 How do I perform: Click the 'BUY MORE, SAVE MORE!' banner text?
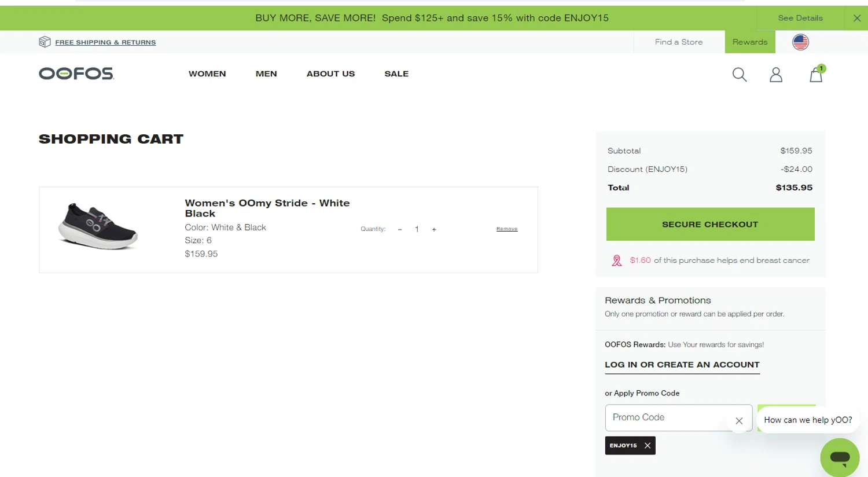[x=315, y=18]
